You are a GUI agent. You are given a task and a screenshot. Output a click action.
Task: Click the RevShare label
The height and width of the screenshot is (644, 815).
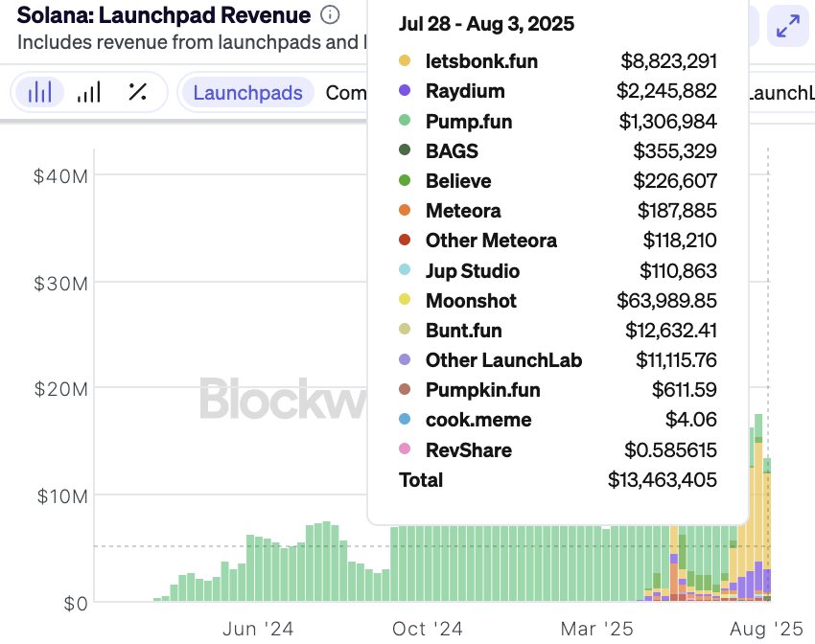(x=468, y=449)
